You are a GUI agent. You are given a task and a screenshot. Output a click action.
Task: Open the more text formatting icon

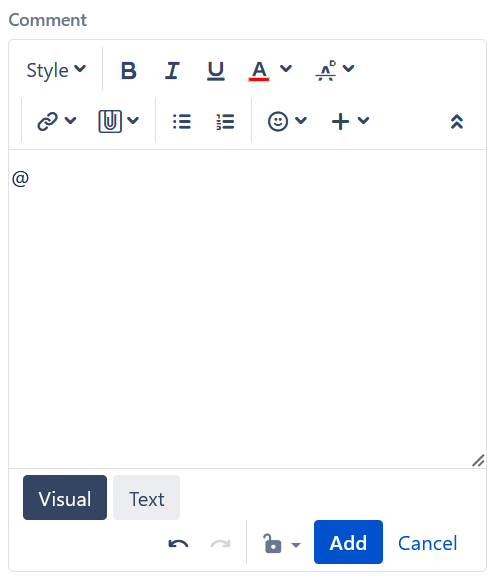click(326, 70)
